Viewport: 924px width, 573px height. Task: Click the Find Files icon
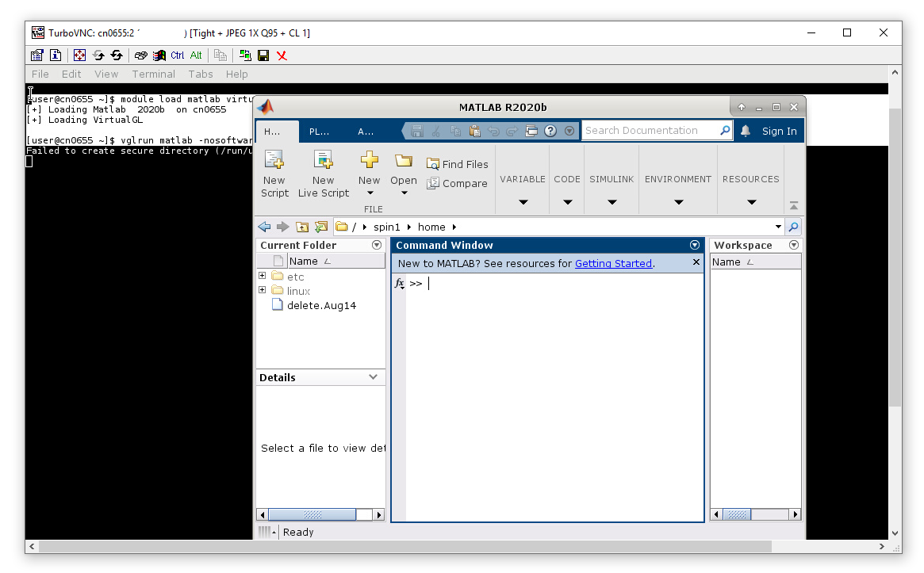coord(432,164)
